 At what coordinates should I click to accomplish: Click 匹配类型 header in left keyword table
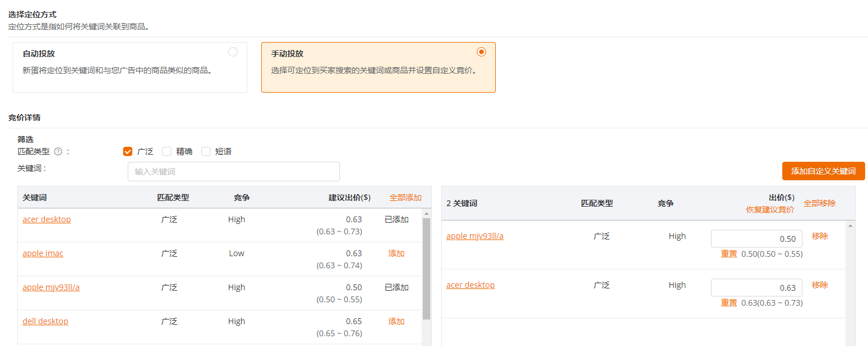click(x=173, y=197)
